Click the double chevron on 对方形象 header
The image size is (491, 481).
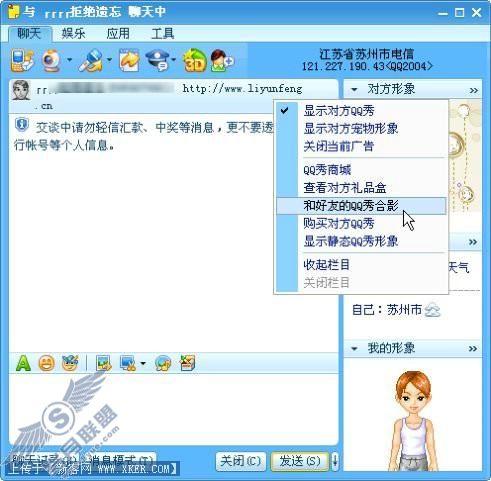click(x=474, y=90)
